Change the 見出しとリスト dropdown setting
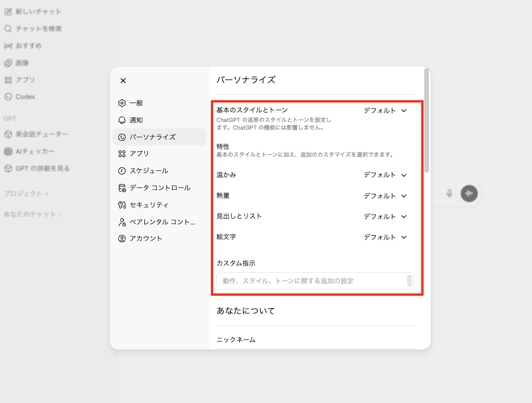Screen dimensions: 532x403 (385, 216)
